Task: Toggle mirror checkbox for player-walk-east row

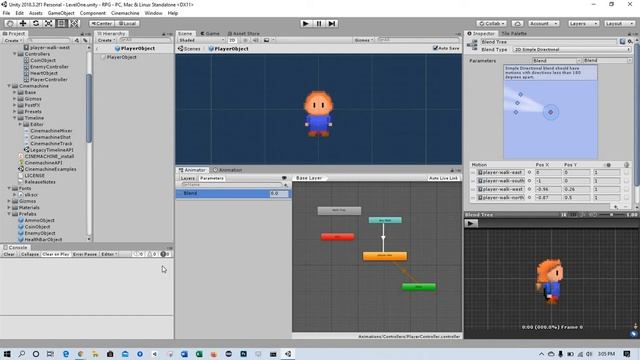Action: pos(626,172)
